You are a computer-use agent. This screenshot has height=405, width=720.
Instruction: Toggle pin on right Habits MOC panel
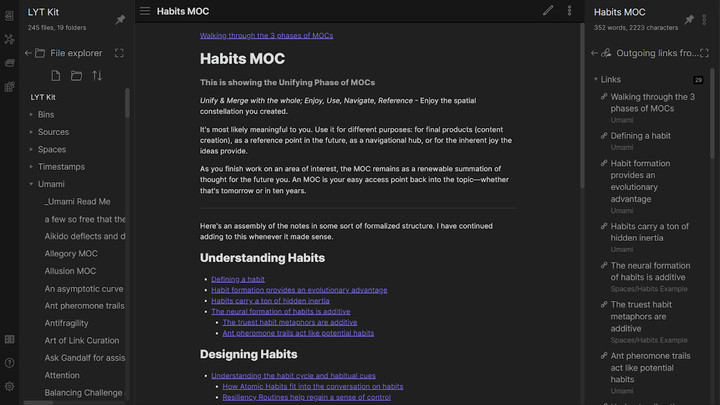689,19
